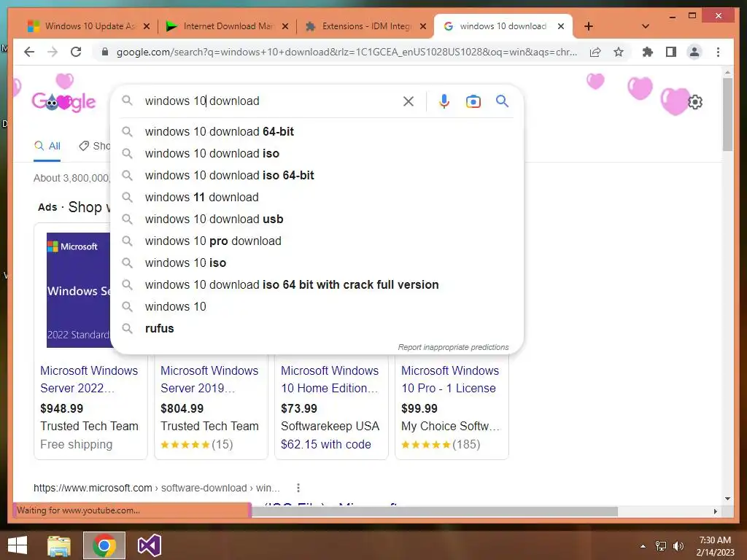Open Google quick settings gear

pos(695,102)
